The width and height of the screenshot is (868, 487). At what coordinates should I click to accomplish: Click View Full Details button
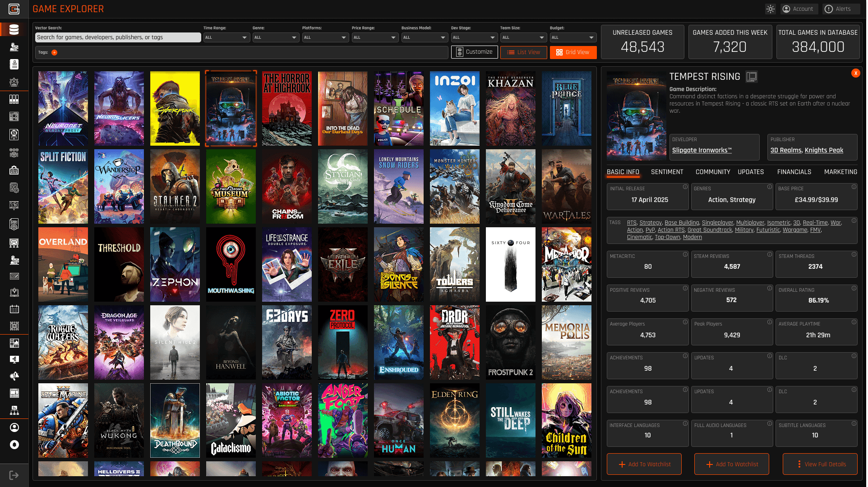(820, 464)
